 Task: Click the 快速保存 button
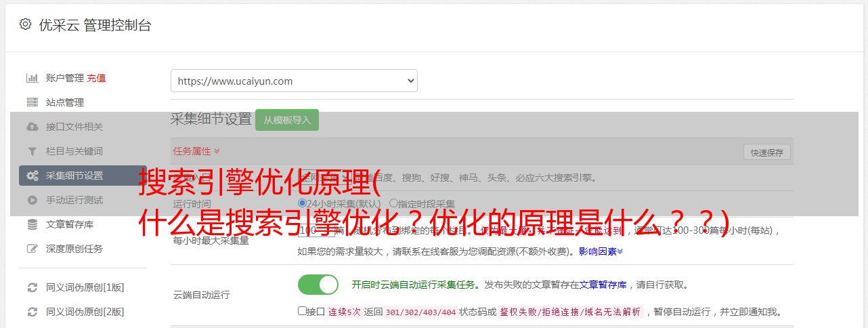click(x=766, y=152)
